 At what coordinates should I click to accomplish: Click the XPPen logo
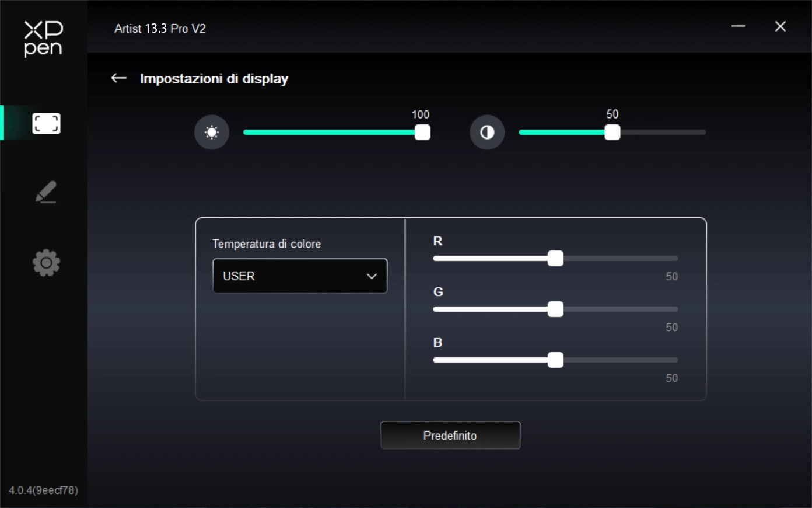pyautogui.click(x=43, y=39)
